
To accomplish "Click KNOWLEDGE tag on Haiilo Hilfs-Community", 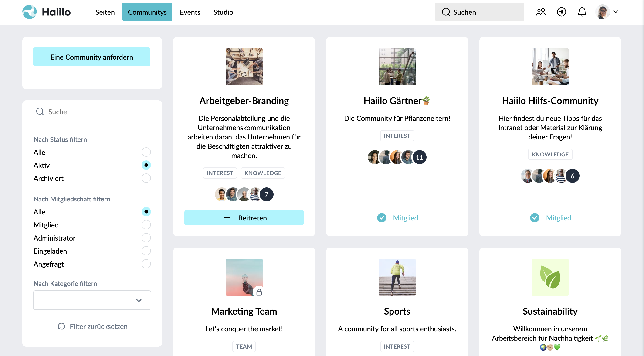I will (550, 154).
